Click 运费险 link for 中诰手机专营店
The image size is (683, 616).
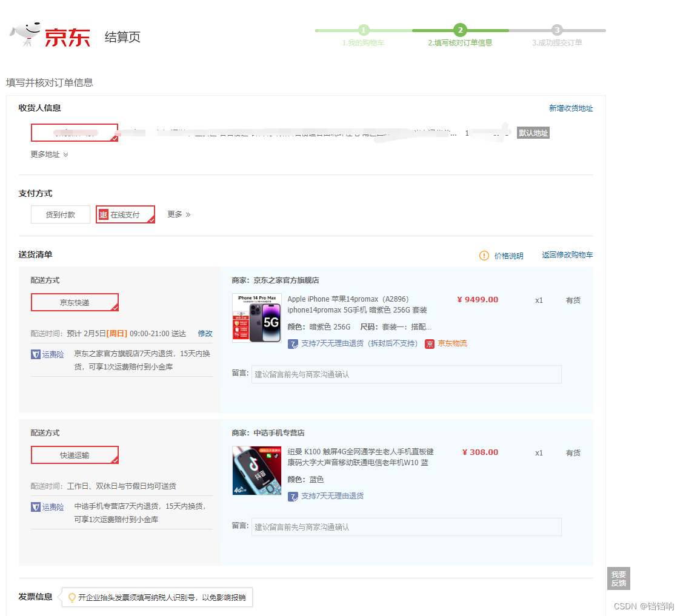[x=53, y=507]
